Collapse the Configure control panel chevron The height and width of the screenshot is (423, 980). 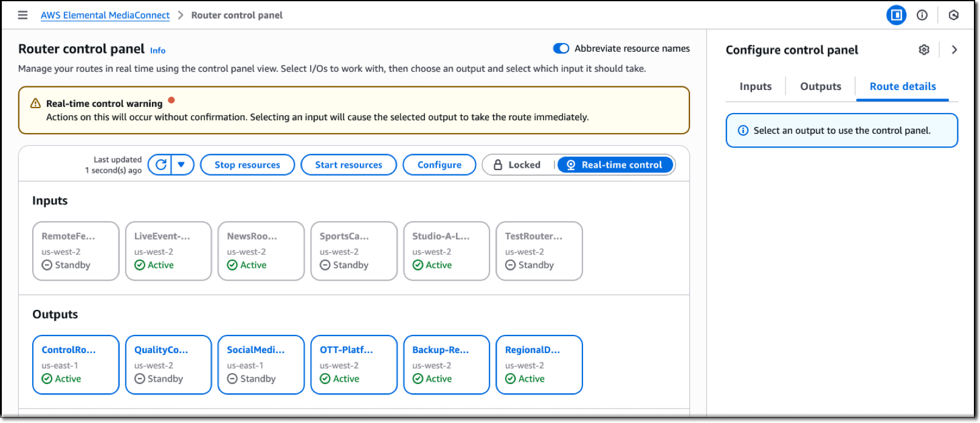pyautogui.click(x=954, y=50)
